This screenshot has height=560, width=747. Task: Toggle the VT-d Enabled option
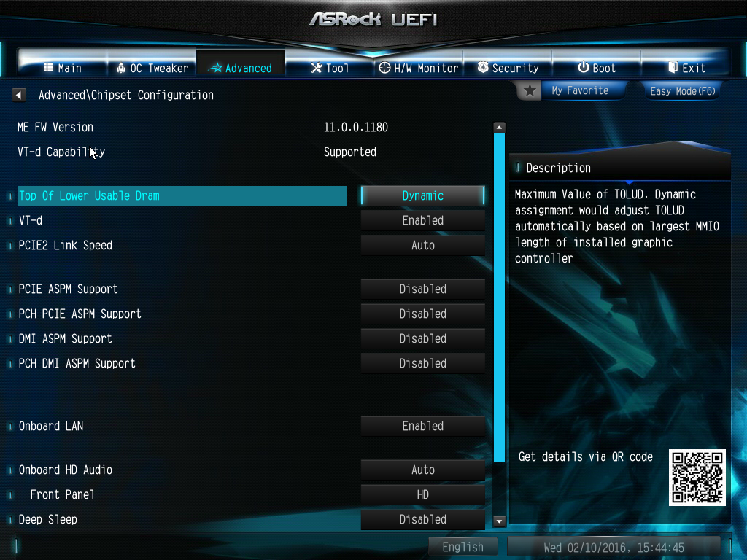click(x=422, y=220)
